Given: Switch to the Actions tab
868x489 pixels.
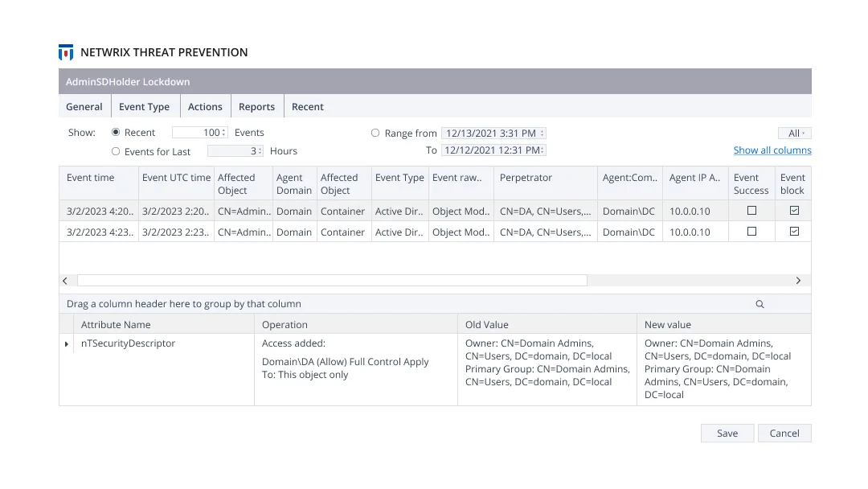Looking at the screenshot, I should point(205,106).
